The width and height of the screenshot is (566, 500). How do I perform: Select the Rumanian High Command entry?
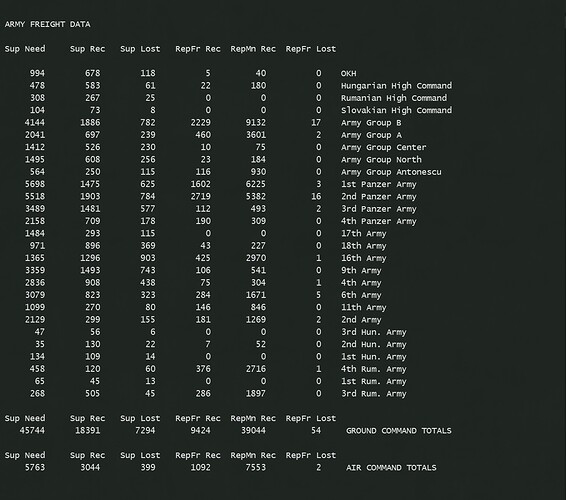[x=394, y=98]
